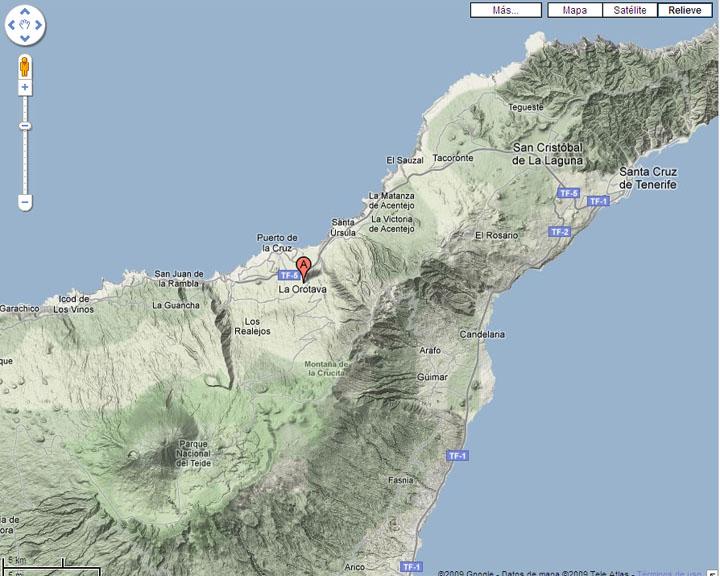This screenshot has width=720, height=576.
Task: Click the zoom slider handle
Action: coord(25,126)
